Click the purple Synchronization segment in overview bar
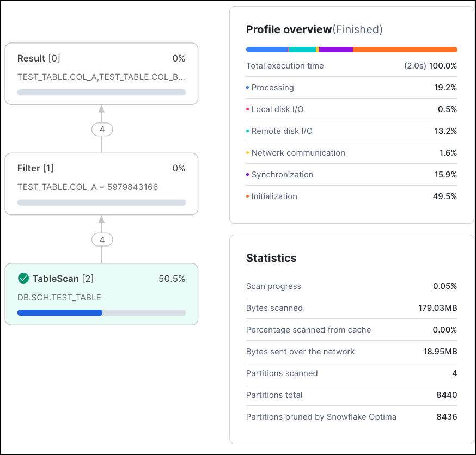The image size is (476, 455). point(335,50)
